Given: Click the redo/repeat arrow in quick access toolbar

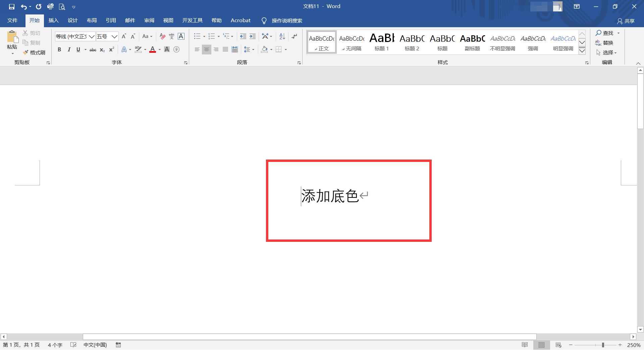Looking at the screenshot, I should (39, 6).
